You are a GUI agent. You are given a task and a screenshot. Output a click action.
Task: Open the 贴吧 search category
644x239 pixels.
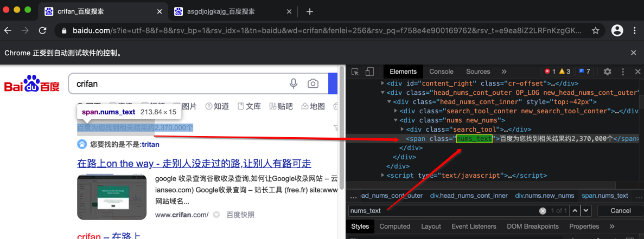click(281, 107)
